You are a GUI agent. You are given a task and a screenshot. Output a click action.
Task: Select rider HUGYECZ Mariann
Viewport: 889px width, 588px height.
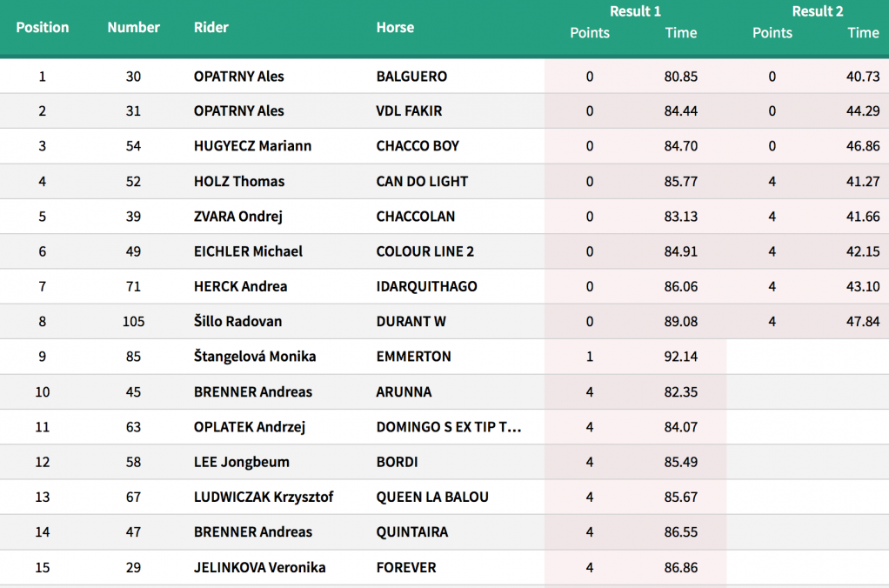click(x=252, y=146)
